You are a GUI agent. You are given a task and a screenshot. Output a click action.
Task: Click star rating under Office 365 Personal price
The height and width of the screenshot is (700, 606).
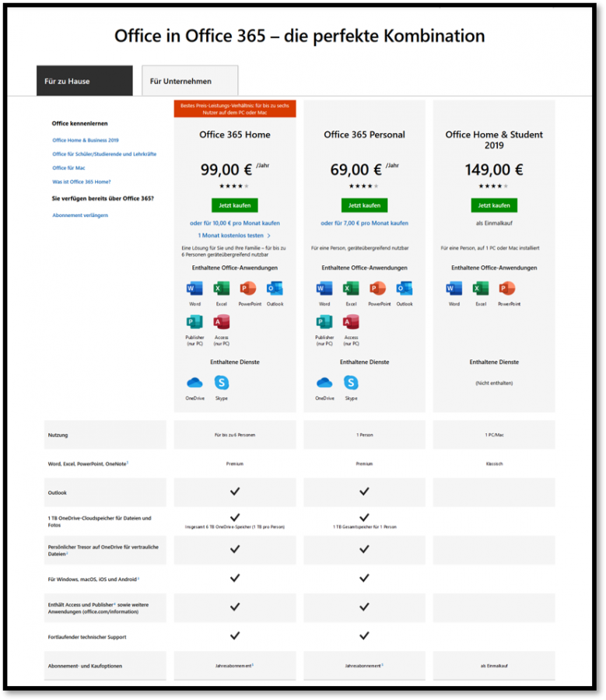[363, 186]
